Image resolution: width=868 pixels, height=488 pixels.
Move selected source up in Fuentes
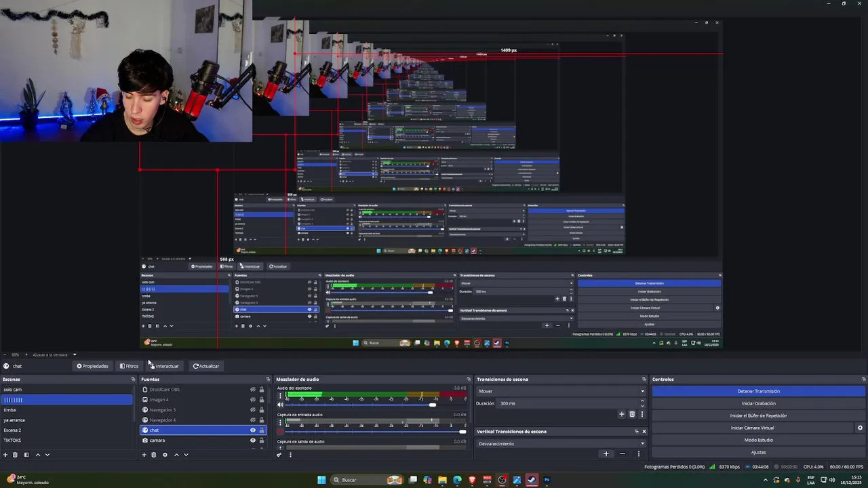pyautogui.click(x=176, y=455)
